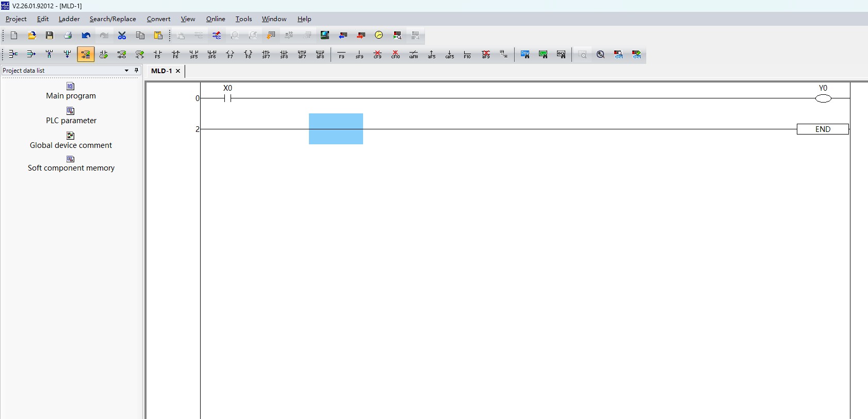Close the MLD-1 tab
The image size is (868, 419).
click(x=178, y=71)
